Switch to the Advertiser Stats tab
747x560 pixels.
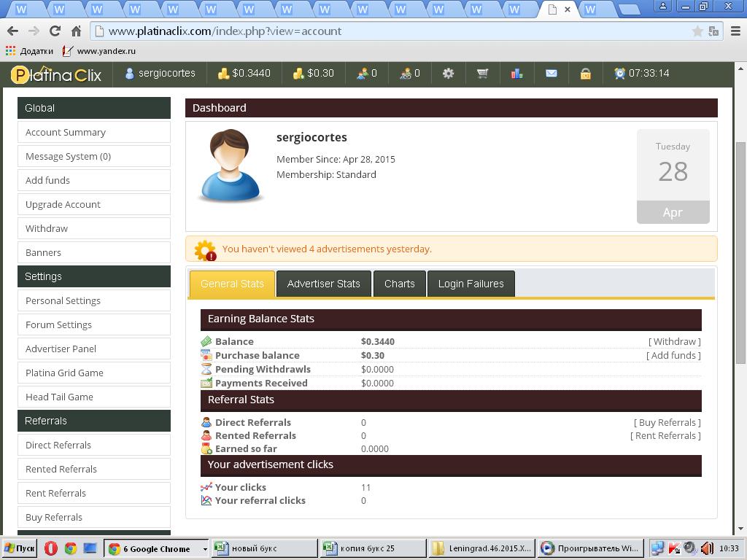click(323, 284)
